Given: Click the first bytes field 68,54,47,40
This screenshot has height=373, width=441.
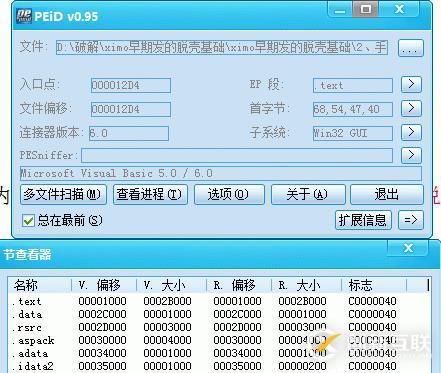Looking at the screenshot, I should click(x=353, y=109).
